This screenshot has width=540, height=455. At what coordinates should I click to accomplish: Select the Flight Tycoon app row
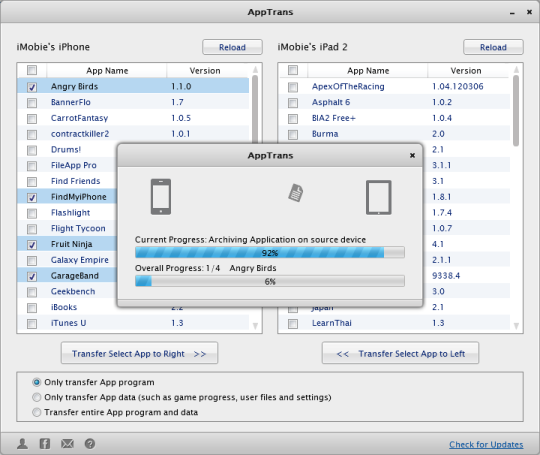[x=67, y=229]
